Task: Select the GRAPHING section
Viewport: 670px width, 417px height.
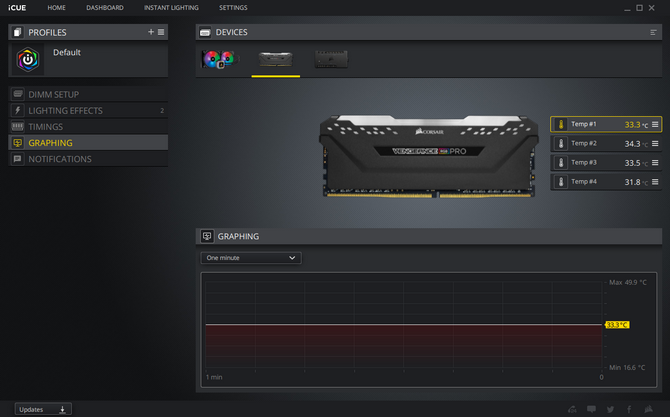Action: [x=88, y=143]
